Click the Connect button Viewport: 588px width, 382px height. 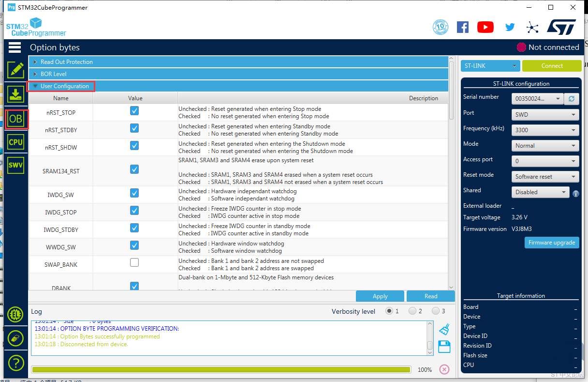[x=552, y=66]
